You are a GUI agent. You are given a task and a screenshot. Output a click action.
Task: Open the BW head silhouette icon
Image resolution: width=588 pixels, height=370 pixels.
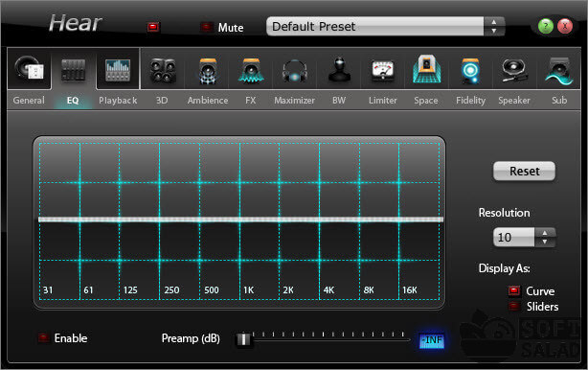tap(339, 70)
